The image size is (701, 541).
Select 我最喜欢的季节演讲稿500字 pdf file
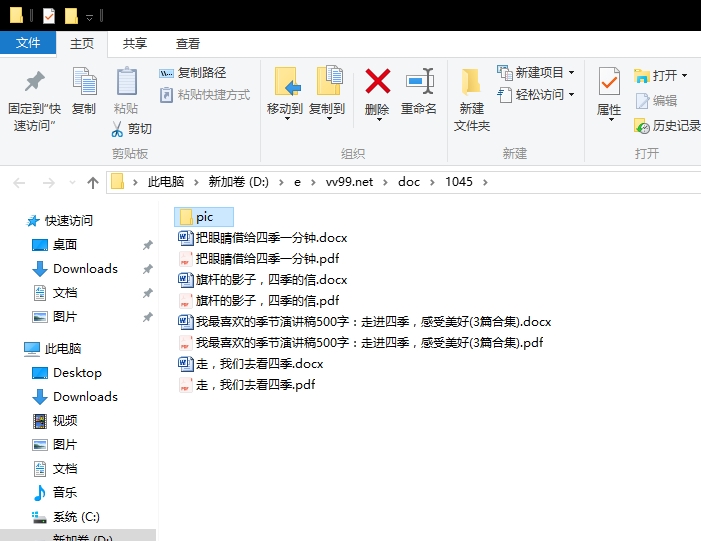[x=360, y=342]
